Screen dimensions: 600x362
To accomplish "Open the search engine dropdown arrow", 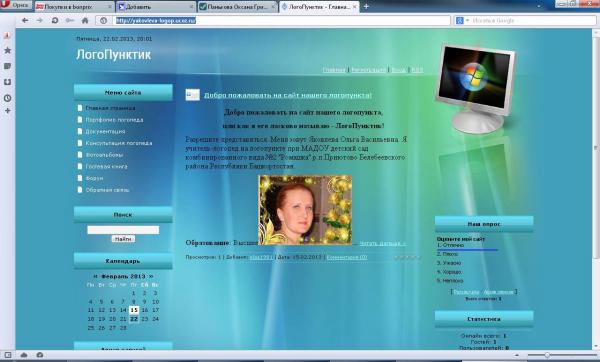I will tap(468, 20).
